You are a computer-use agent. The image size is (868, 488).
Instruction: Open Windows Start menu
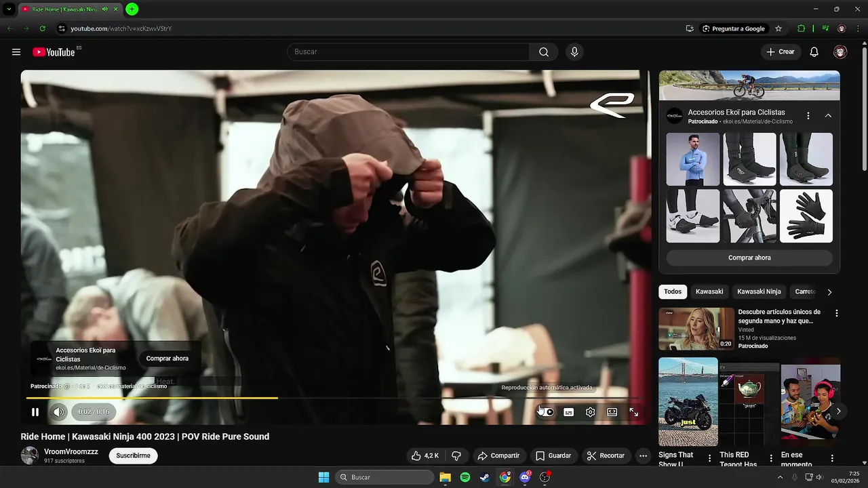pyautogui.click(x=323, y=477)
